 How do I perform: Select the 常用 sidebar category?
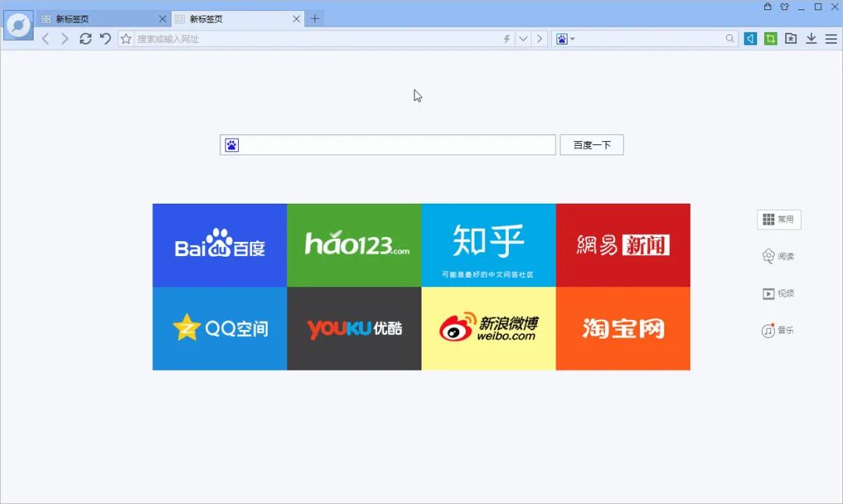(779, 219)
